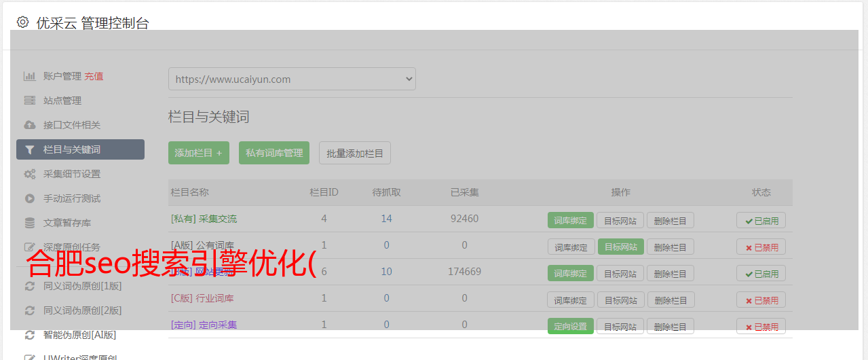Open 账户管理 in the sidebar
The height and width of the screenshot is (360, 868).
pos(62,76)
